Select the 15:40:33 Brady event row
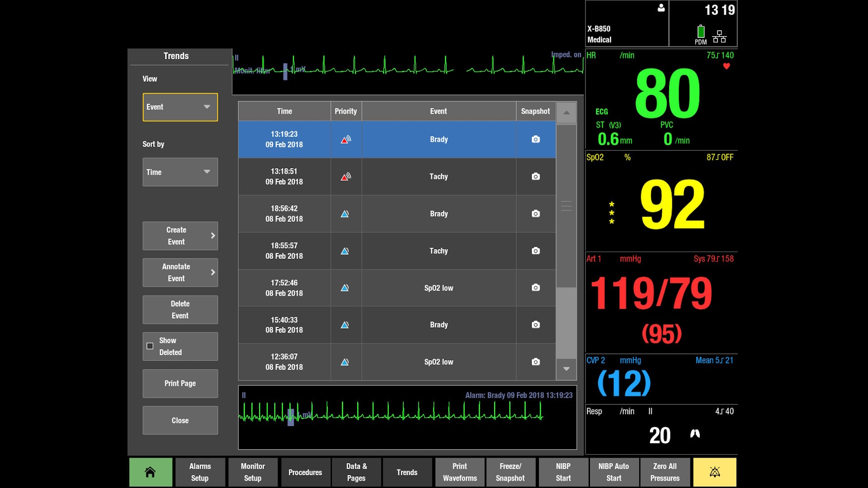The height and width of the screenshot is (488, 868). [x=397, y=325]
